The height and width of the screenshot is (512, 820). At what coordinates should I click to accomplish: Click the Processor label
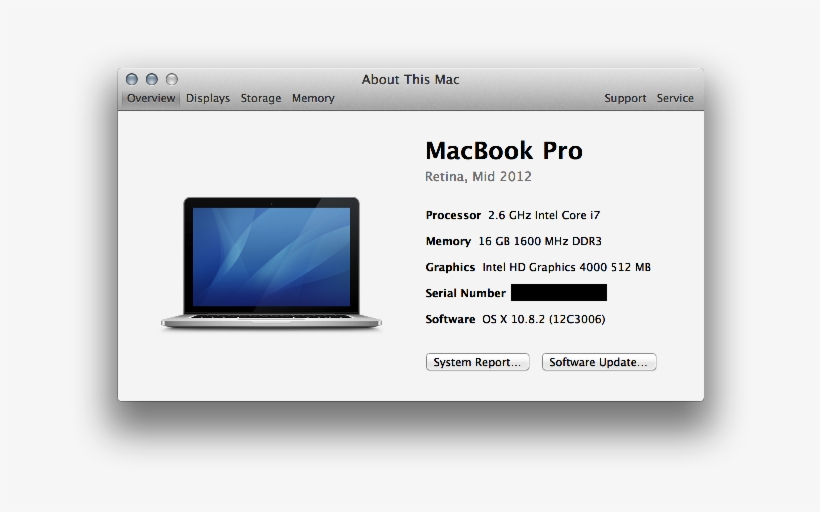pos(453,215)
